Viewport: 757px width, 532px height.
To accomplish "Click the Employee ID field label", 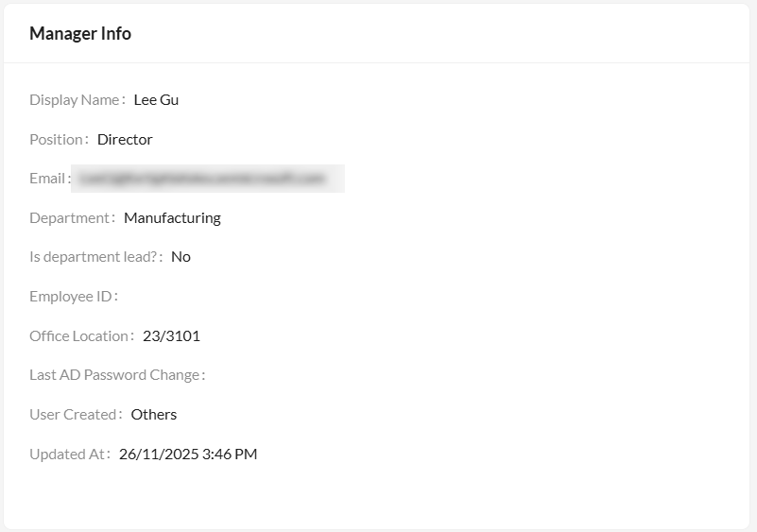I will pyautogui.click(x=71, y=297).
